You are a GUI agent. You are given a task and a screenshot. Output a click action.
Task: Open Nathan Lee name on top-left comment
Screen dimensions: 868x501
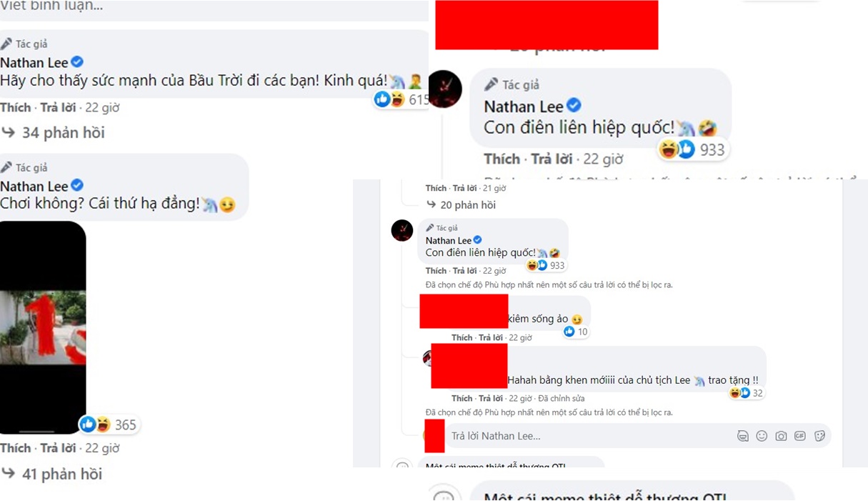pos(34,62)
